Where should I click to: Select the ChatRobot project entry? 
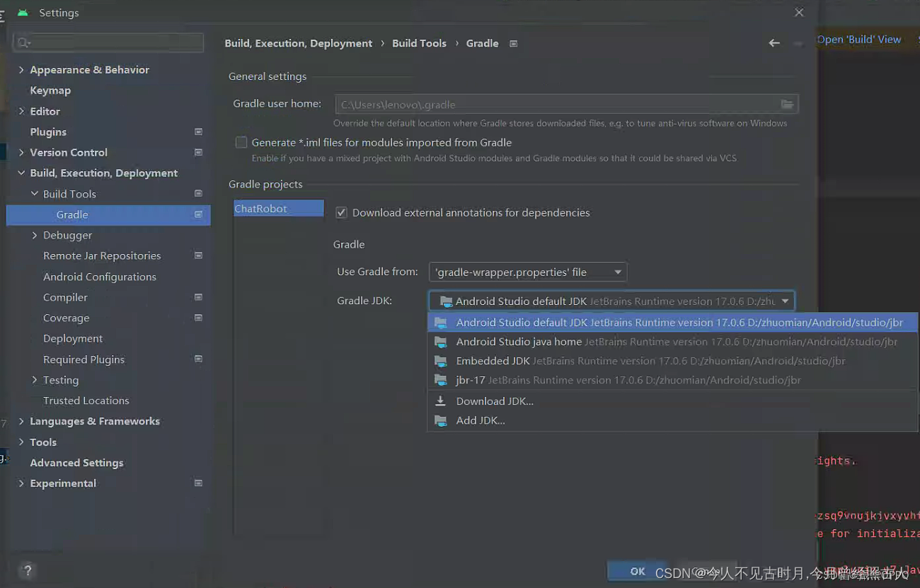click(278, 208)
